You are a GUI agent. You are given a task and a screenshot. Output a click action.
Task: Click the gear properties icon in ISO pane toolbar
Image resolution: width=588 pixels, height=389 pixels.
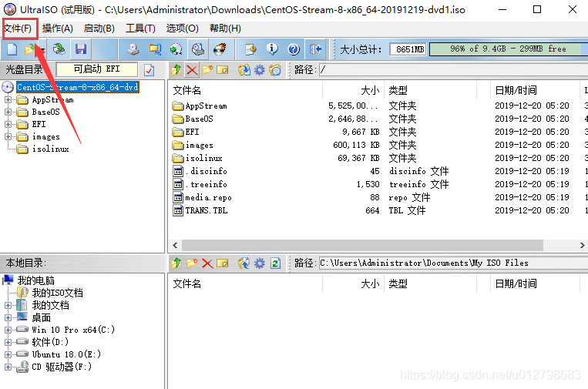click(260, 69)
